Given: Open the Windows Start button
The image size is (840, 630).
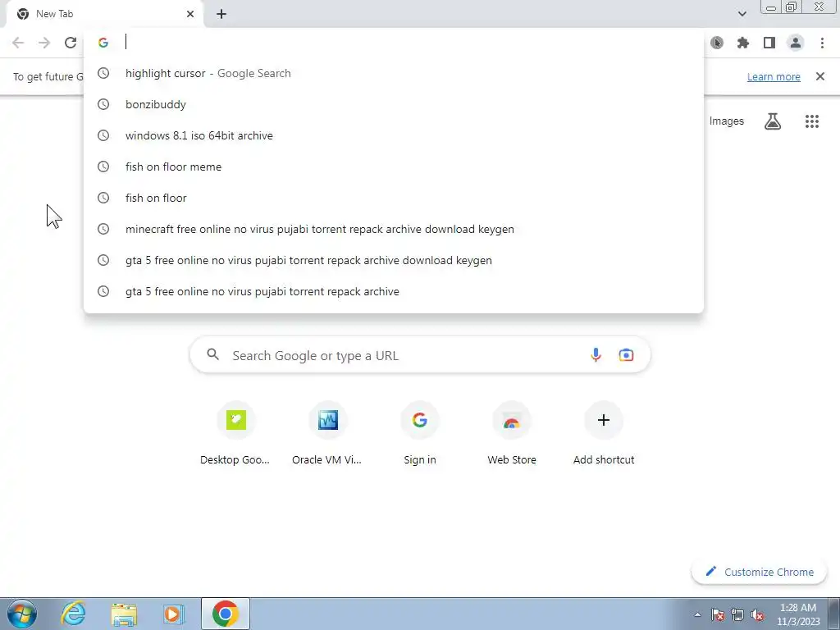Looking at the screenshot, I should tap(22, 614).
